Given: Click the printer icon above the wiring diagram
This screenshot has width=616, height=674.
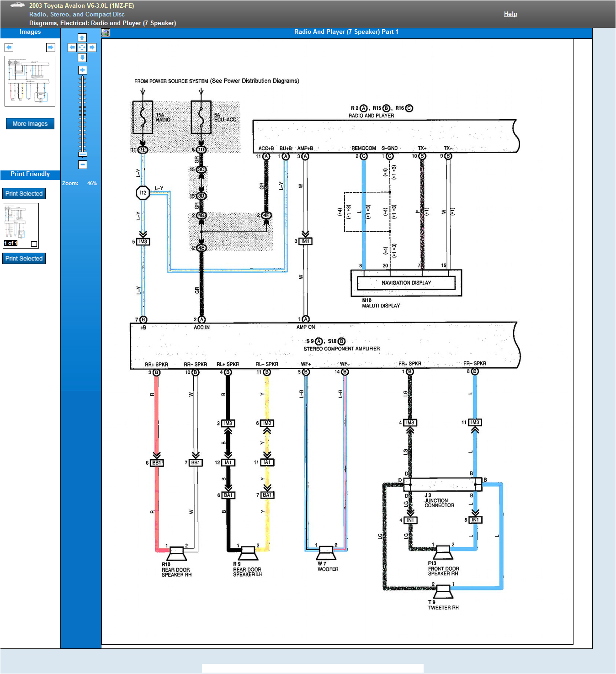Looking at the screenshot, I should [106, 32].
